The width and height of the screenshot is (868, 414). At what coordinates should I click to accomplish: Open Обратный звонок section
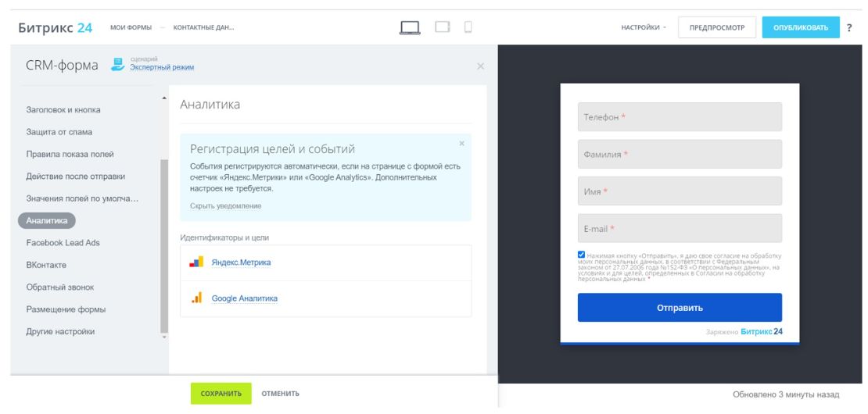[59, 287]
